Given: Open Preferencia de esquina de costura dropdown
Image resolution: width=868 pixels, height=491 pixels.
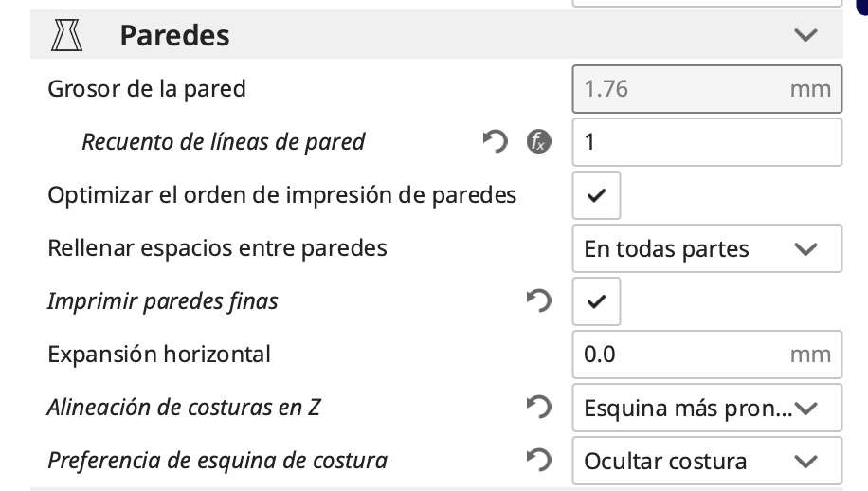Looking at the screenshot, I should (x=707, y=462).
